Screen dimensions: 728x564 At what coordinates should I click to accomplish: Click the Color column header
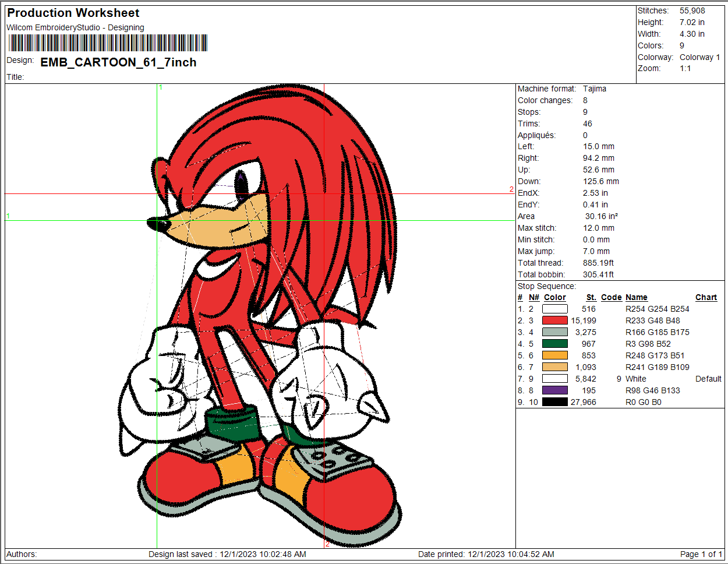[554, 297]
